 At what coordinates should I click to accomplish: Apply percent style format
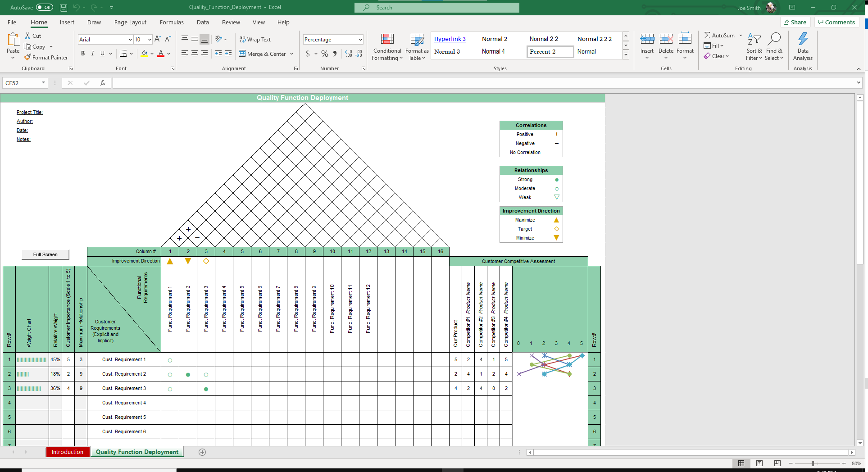coord(324,54)
